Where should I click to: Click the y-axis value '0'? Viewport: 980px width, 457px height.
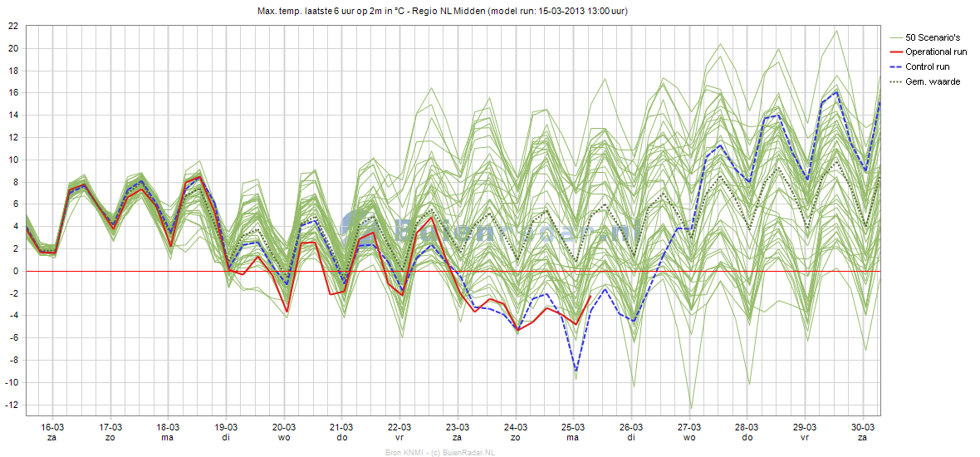tap(15, 272)
